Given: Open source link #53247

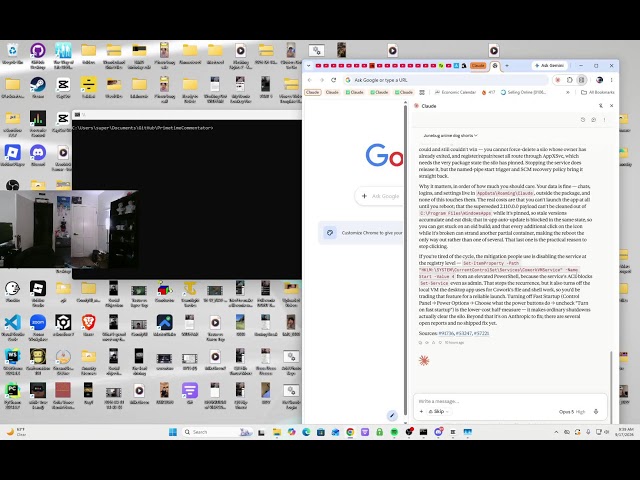Looking at the screenshot, I should pyautogui.click(x=464, y=333).
